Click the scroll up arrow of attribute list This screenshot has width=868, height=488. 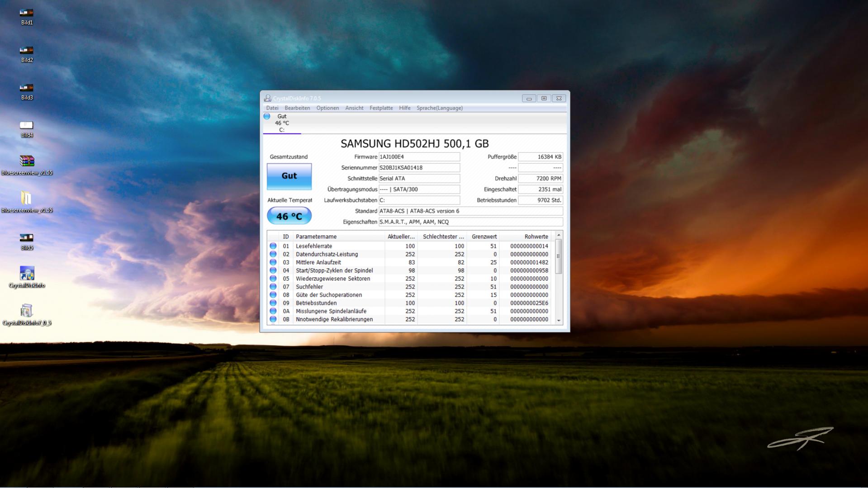click(x=559, y=235)
